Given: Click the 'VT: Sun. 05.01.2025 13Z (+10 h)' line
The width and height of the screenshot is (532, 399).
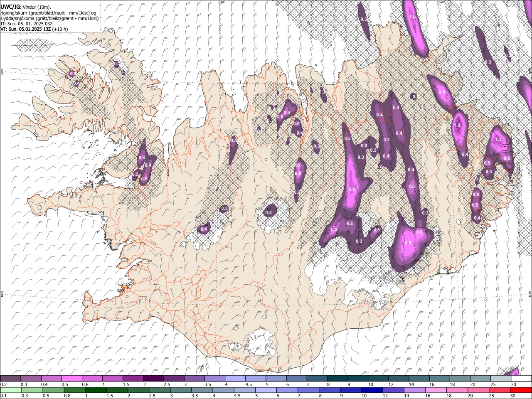Looking at the screenshot, I should 34,29.
